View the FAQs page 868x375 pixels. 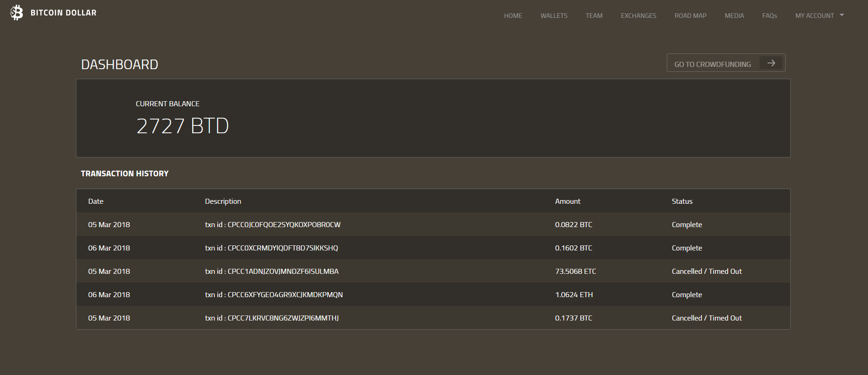[x=770, y=16]
